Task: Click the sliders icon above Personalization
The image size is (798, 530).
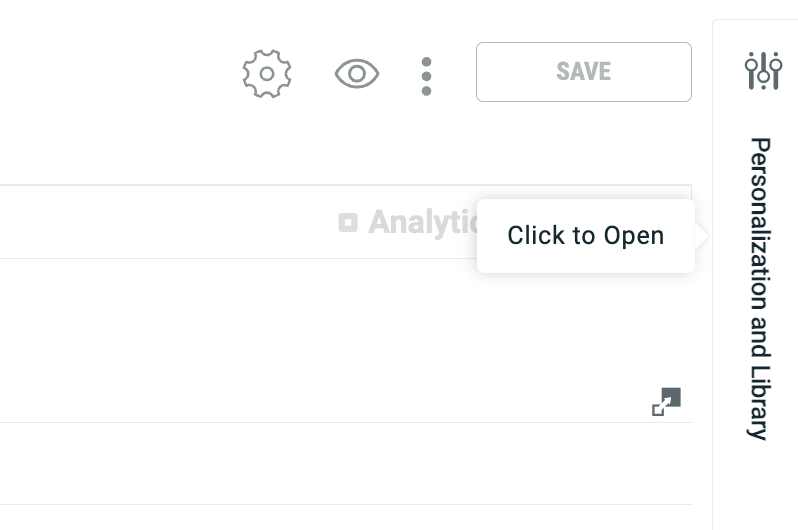Action: point(763,70)
